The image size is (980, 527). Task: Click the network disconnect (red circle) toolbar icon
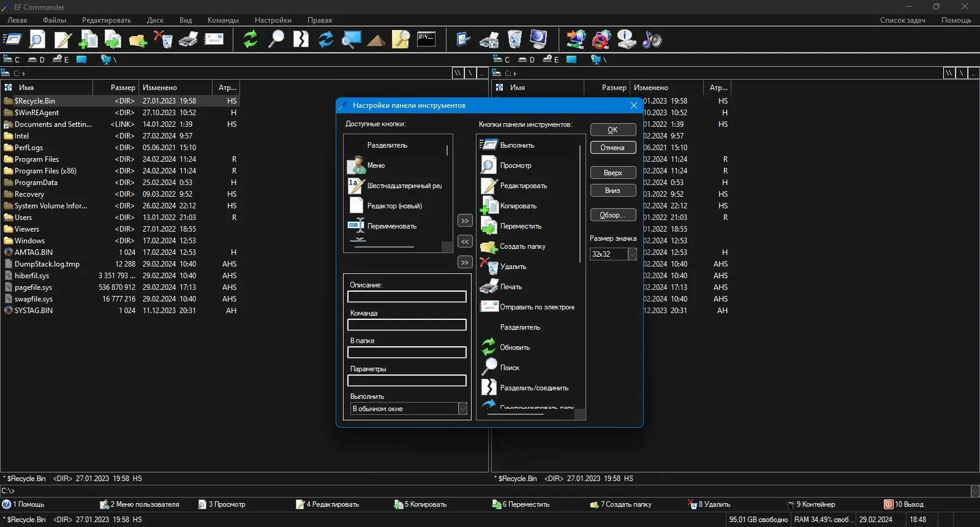coord(601,40)
